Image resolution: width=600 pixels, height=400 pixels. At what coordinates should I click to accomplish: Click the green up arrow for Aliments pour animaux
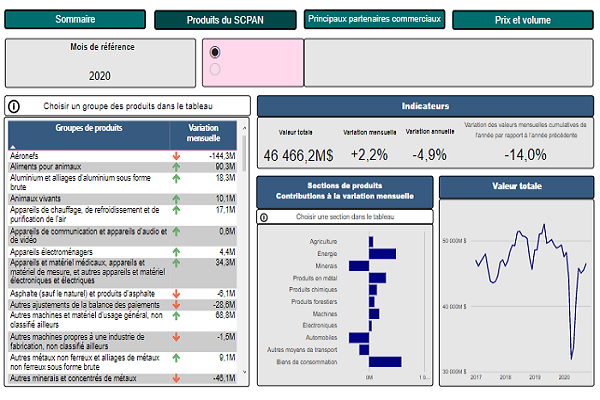tap(176, 166)
